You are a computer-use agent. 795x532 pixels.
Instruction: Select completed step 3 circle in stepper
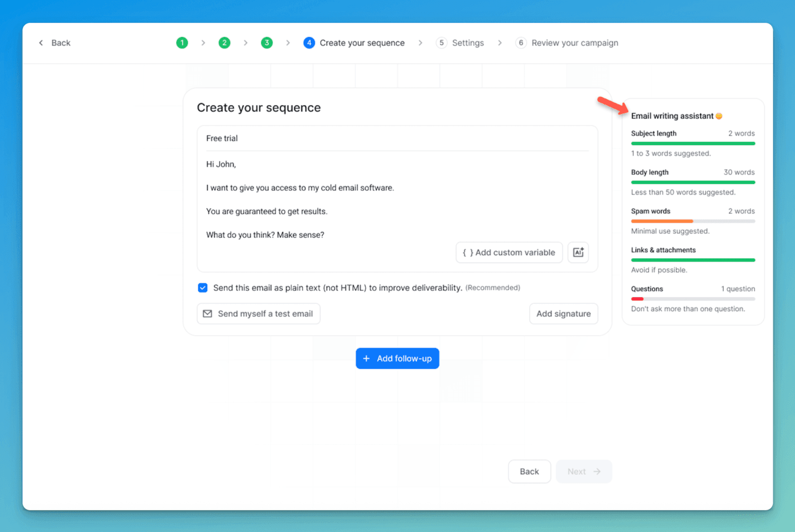coord(267,42)
